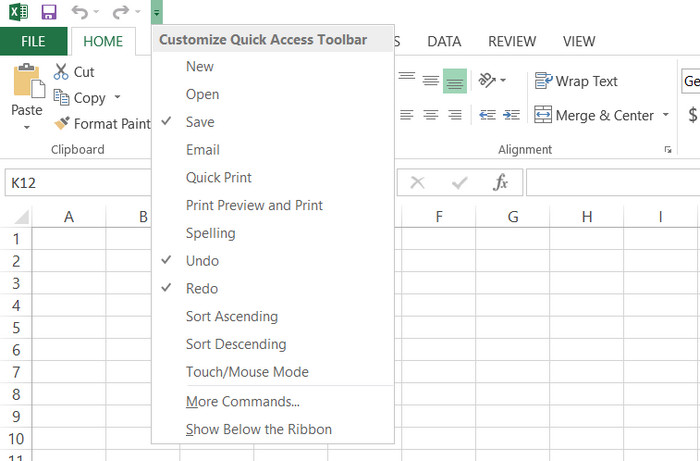Open More Commands... menu entry

pyautogui.click(x=273, y=401)
